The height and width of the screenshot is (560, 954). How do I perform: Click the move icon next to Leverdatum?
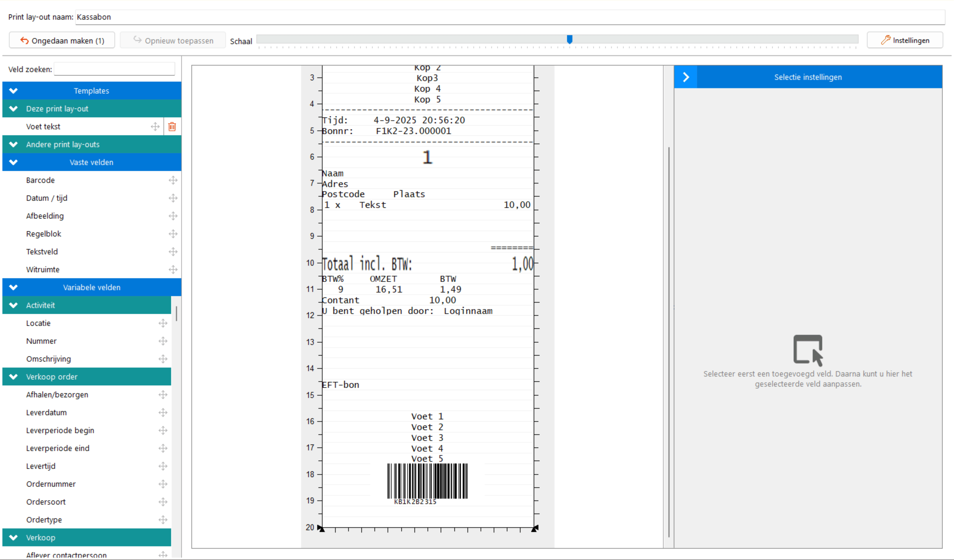pyautogui.click(x=163, y=413)
